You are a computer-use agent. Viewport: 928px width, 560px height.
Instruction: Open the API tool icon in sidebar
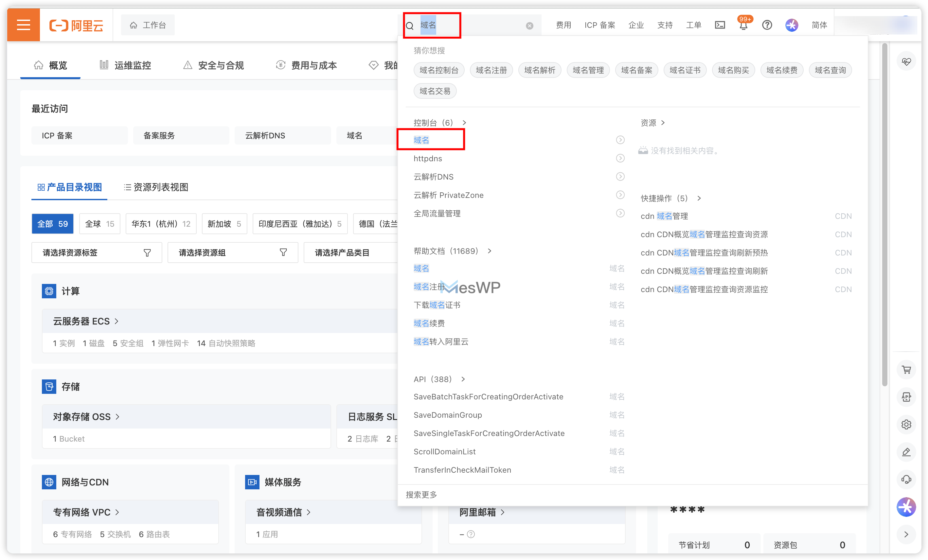pyautogui.click(x=906, y=397)
